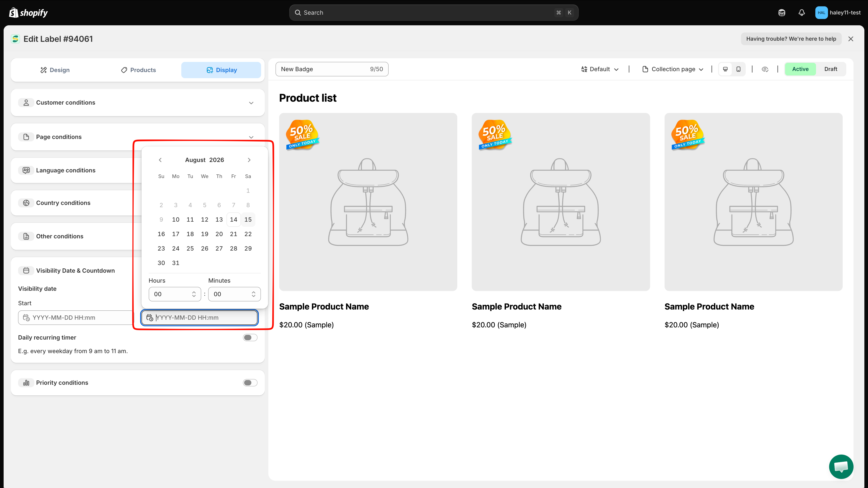This screenshot has width=868, height=488.
Task: Go to next month in calendar
Action: click(249, 160)
